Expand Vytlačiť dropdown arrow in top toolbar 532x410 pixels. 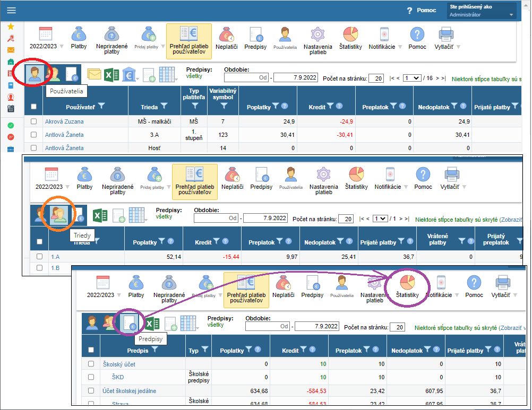(x=458, y=47)
